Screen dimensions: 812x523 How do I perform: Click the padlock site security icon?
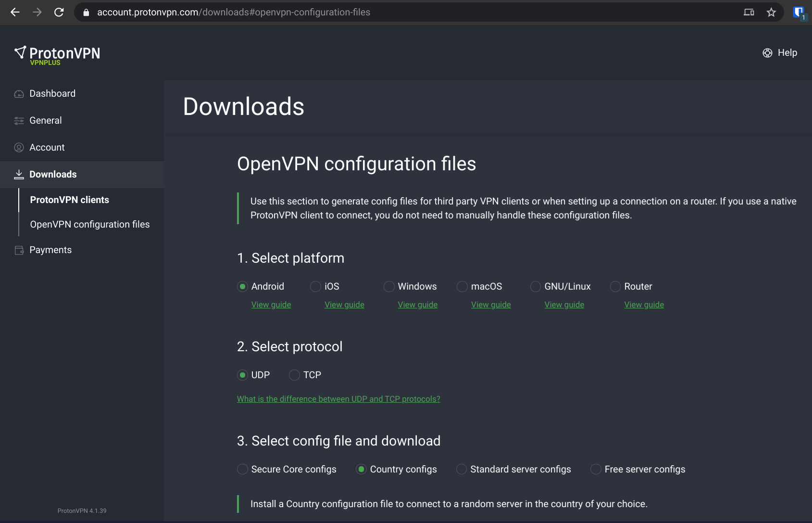tap(86, 13)
